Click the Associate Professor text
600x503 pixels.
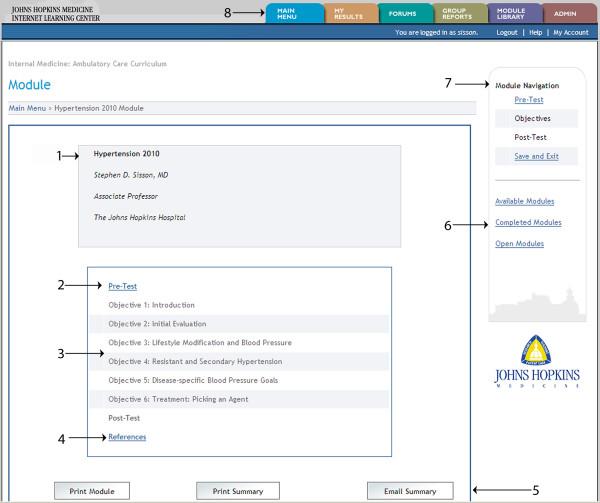click(x=126, y=196)
